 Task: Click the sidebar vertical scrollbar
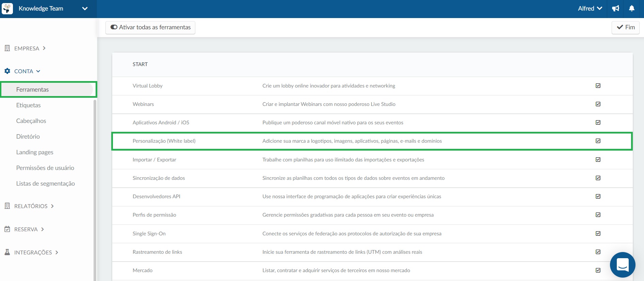coord(95,190)
